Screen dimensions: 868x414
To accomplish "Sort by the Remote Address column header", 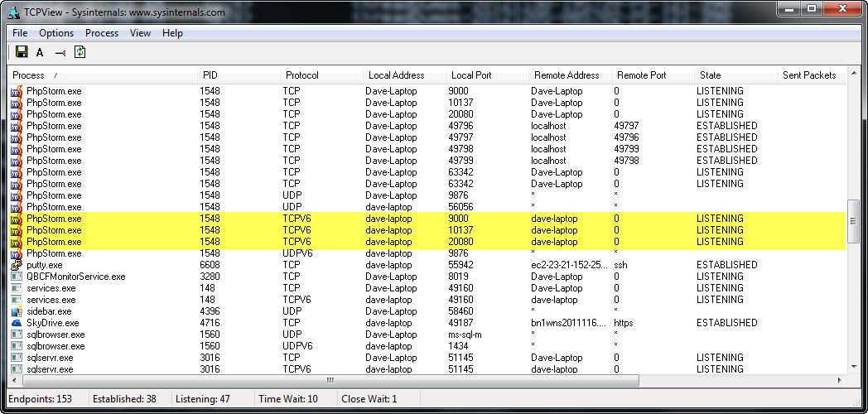I will point(570,75).
